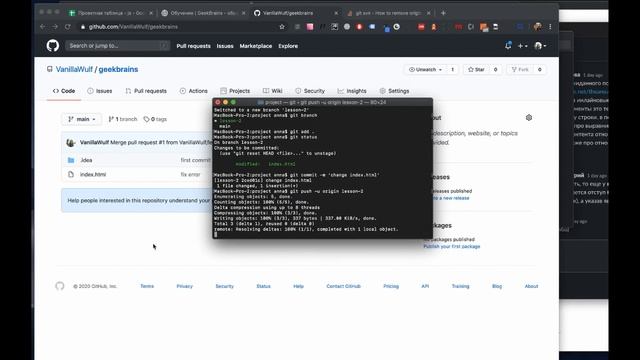Screen dimensions: 640x360
Task: Switch to the Google Sheets browser tab
Action: click(x=111, y=13)
